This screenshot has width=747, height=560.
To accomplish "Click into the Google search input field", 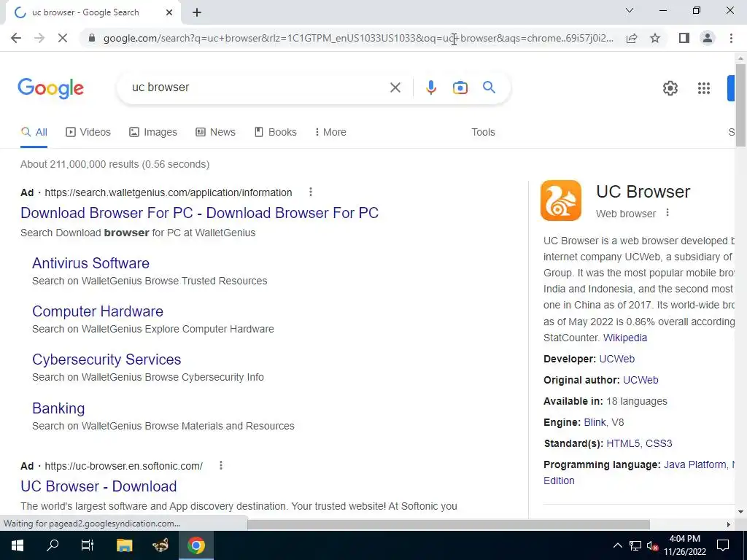I will (258, 87).
